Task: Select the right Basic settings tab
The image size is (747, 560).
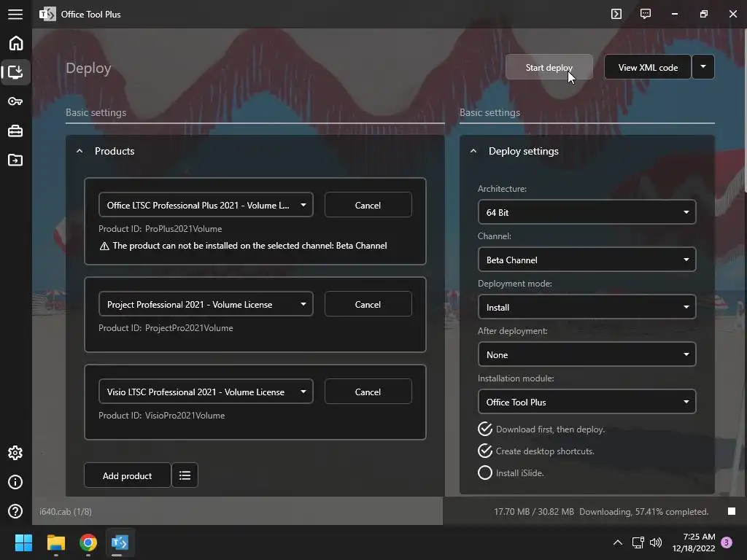Action: coord(489,112)
